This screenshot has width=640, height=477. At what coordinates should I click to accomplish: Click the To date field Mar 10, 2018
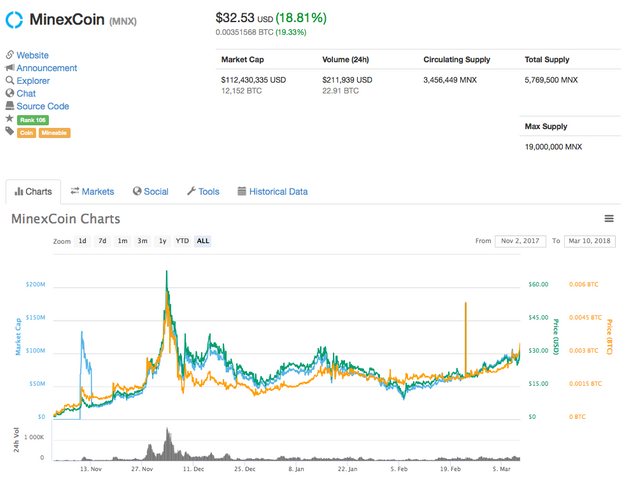pyautogui.click(x=590, y=241)
